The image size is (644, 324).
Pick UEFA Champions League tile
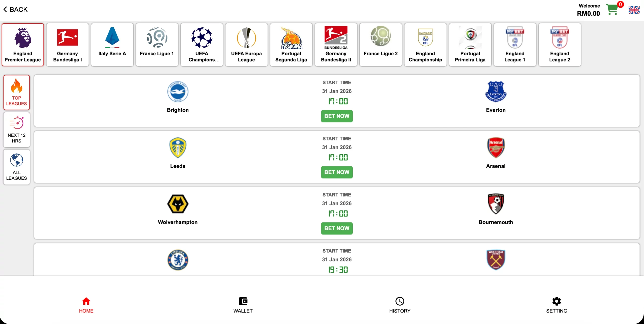click(202, 45)
